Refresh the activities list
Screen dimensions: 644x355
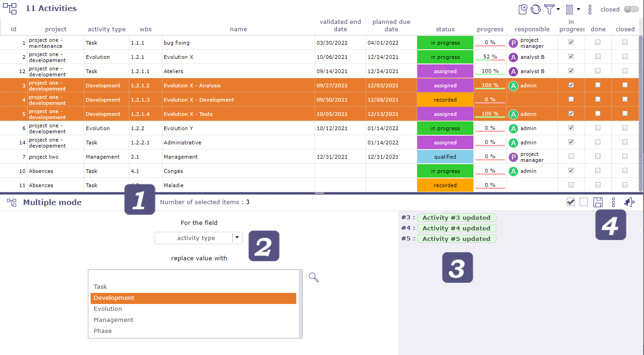pos(535,9)
